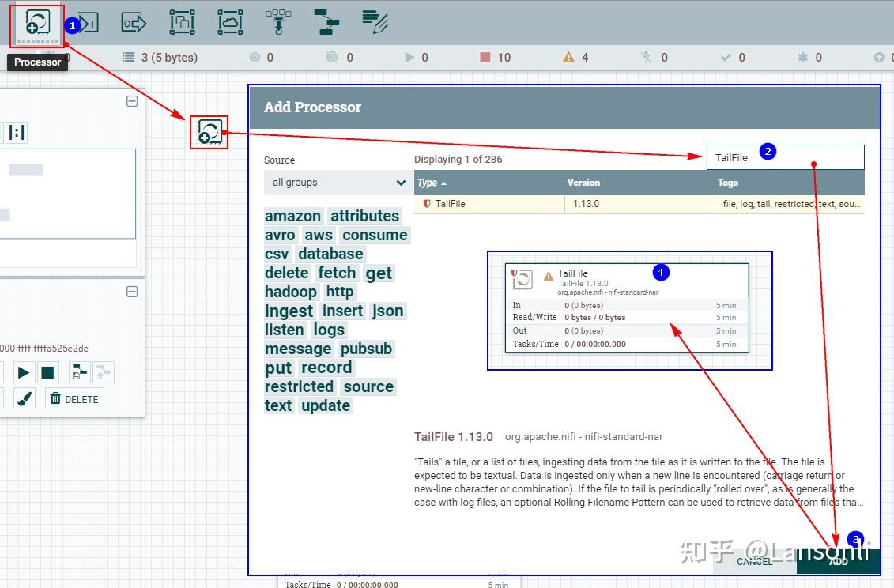The height and width of the screenshot is (588, 894).
Task: Click the Upload Template icon in Operate panel
Action: (104, 372)
